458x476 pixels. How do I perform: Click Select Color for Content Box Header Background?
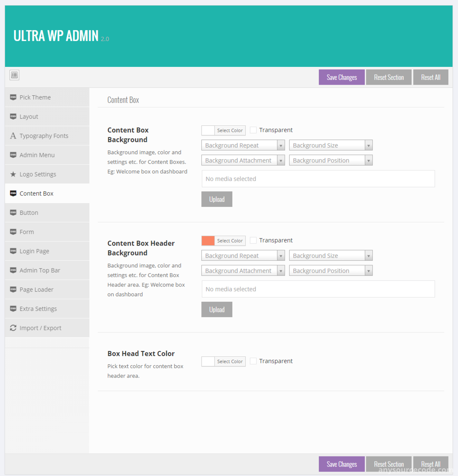tap(230, 241)
